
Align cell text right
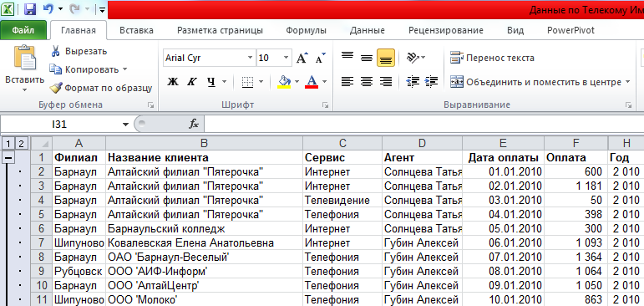[386, 82]
